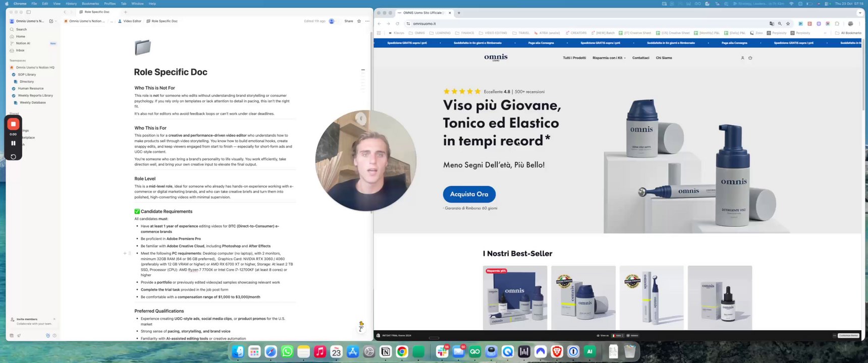The height and width of the screenshot is (363, 868).
Task: Click the cart icon on Omnis site
Action: pyautogui.click(x=750, y=58)
